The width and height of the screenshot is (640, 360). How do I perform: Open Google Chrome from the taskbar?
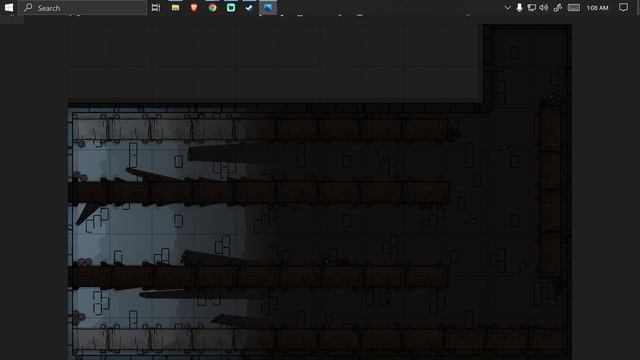coord(212,7)
